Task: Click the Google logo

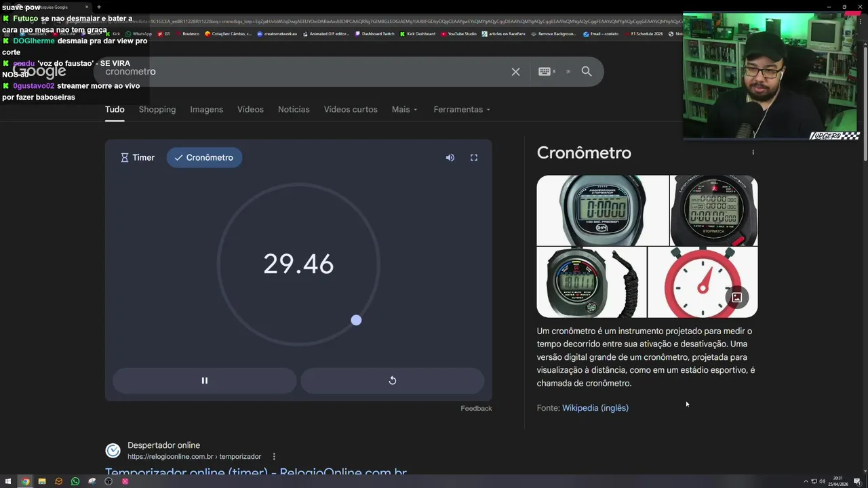Action: click(x=39, y=70)
